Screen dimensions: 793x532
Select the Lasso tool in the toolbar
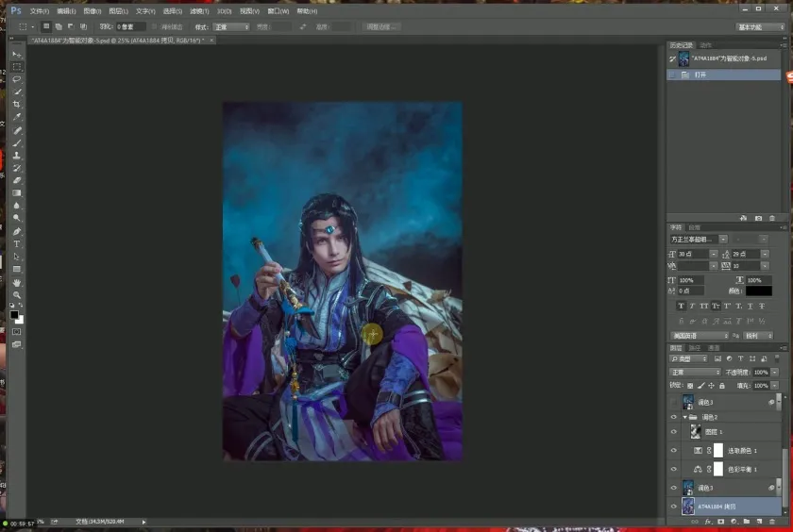point(17,79)
